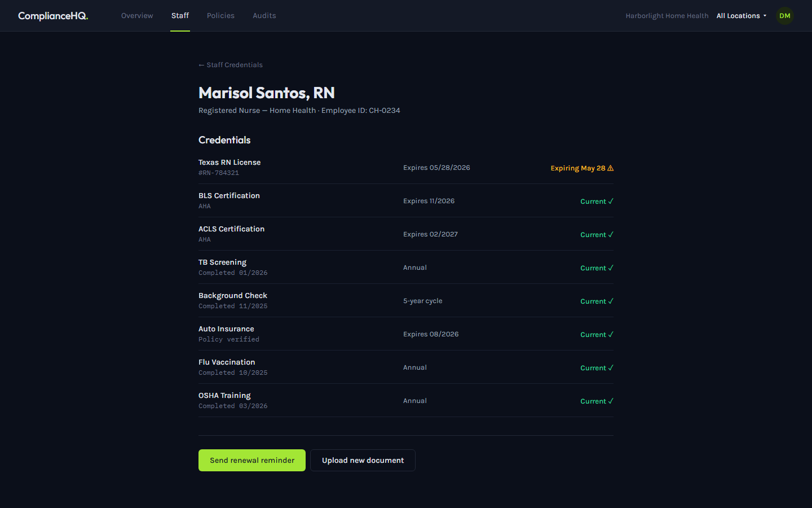Click Upload new document button
Viewport: 812px width, 508px height.
pos(363,461)
